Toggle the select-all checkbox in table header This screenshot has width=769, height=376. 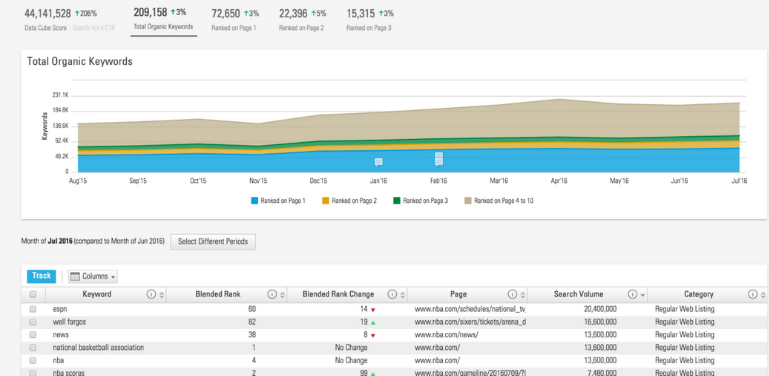(33, 295)
